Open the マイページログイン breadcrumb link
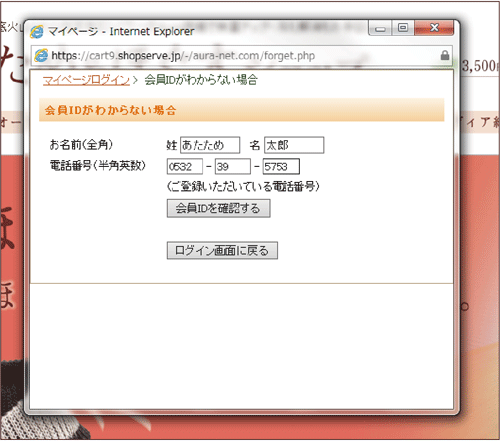 coord(86,80)
